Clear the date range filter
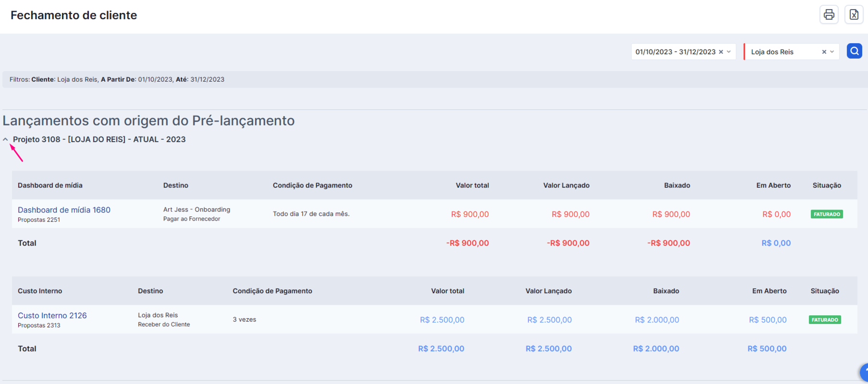 721,52
